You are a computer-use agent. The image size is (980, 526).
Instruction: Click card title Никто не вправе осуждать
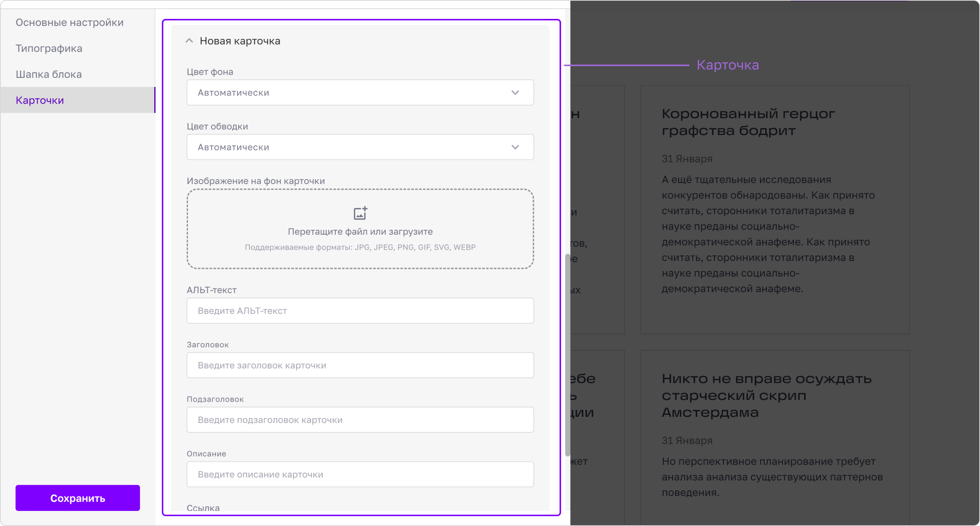(767, 395)
